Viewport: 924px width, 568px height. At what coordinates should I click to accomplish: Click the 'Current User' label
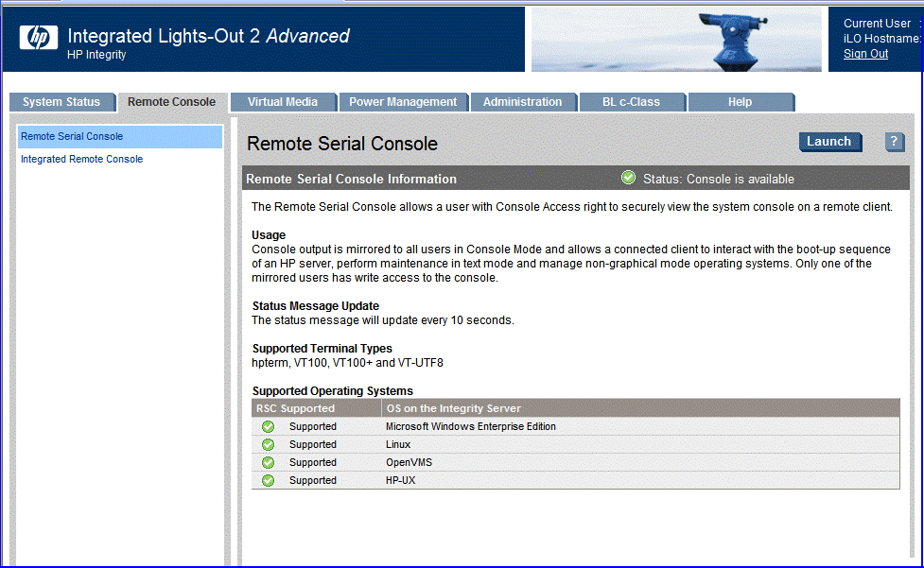coord(877,24)
